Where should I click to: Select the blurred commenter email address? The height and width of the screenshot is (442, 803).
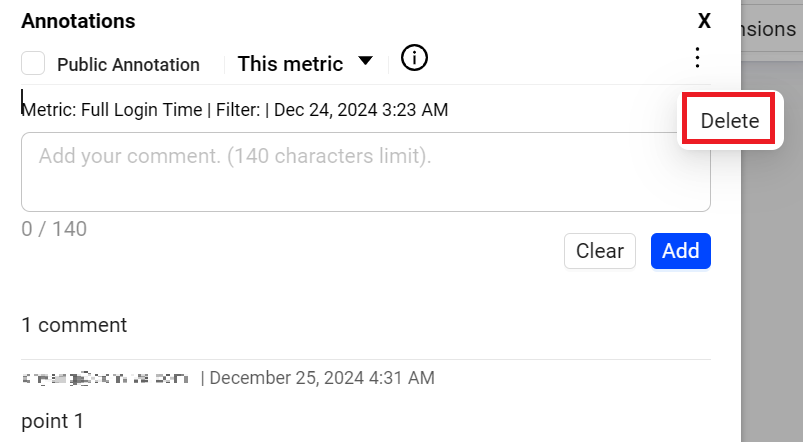click(105, 378)
